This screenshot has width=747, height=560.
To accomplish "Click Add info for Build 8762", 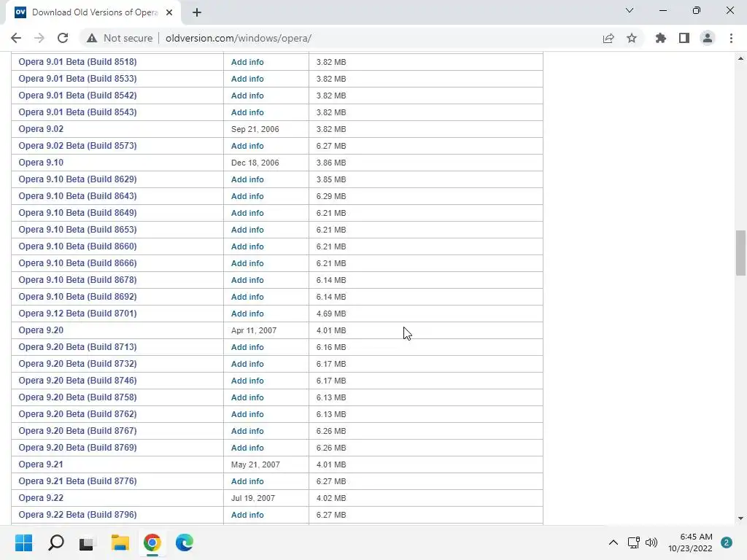I will pyautogui.click(x=247, y=414).
